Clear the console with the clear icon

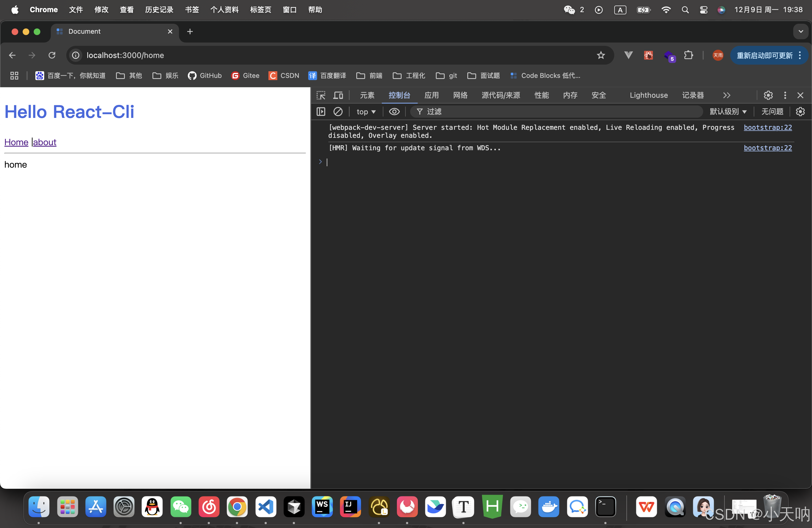338,112
